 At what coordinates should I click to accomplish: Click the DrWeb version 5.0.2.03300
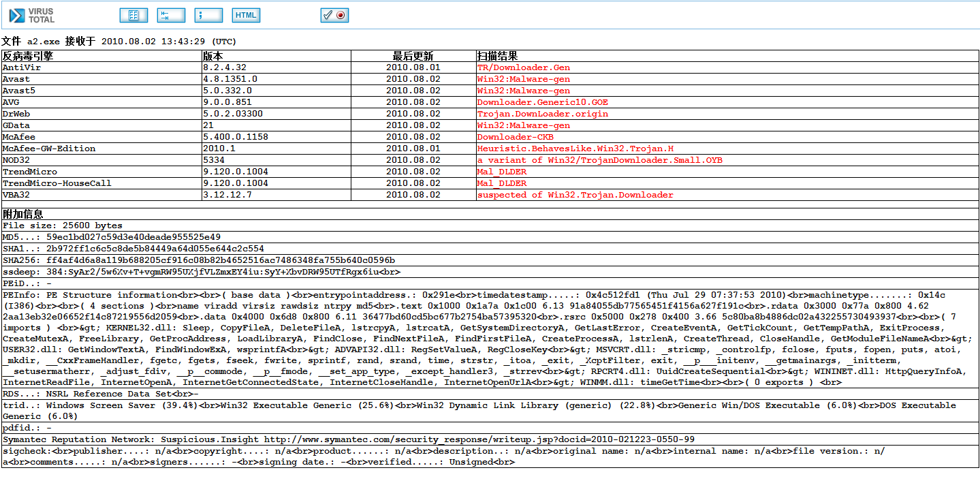tap(233, 114)
